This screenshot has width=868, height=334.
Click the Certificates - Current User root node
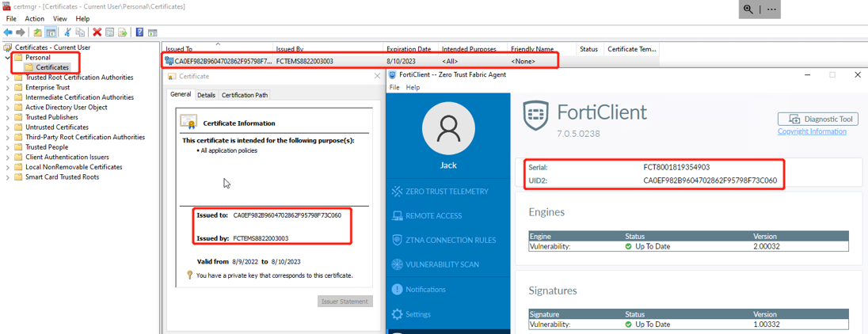pyautogui.click(x=52, y=47)
